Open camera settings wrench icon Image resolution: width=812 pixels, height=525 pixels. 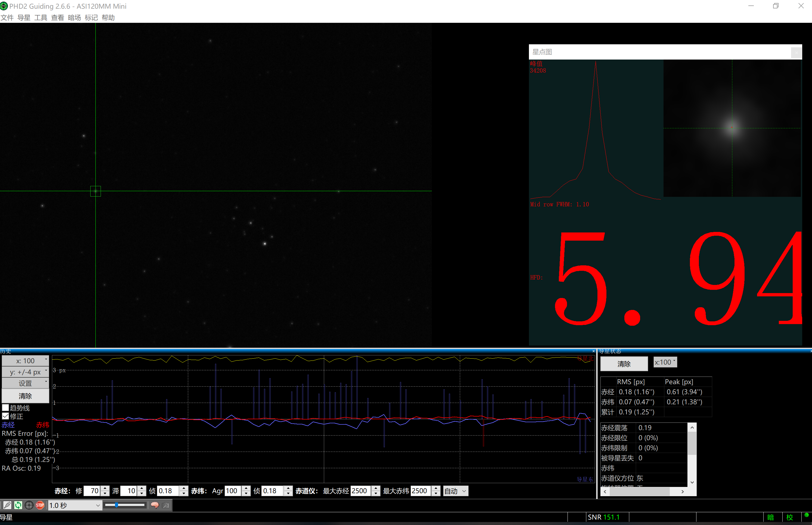[166, 505]
